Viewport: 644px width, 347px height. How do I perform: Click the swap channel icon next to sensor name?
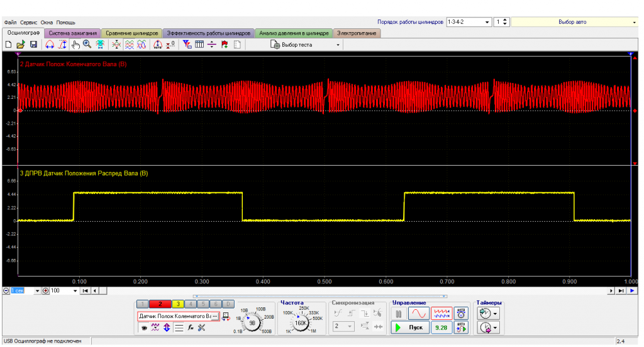(x=226, y=317)
